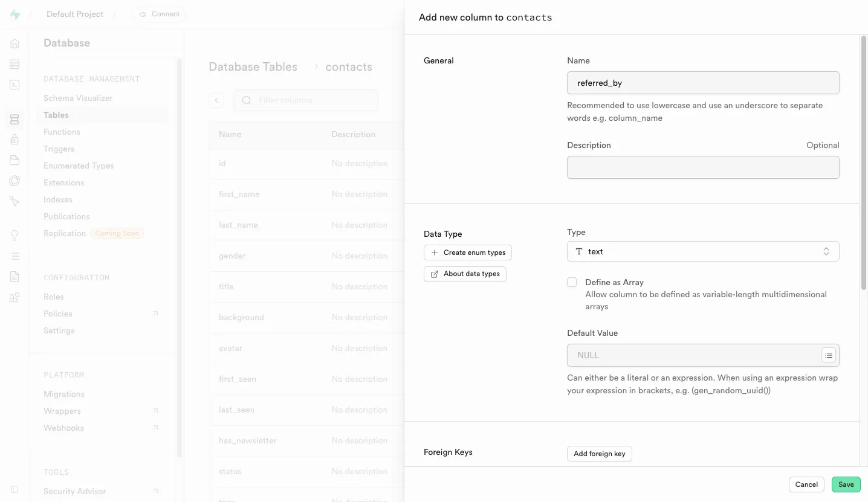Open the Advisors lightbulb icon
Image resolution: width=868 pixels, height=502 pixels.
click(x=15, y=236)
